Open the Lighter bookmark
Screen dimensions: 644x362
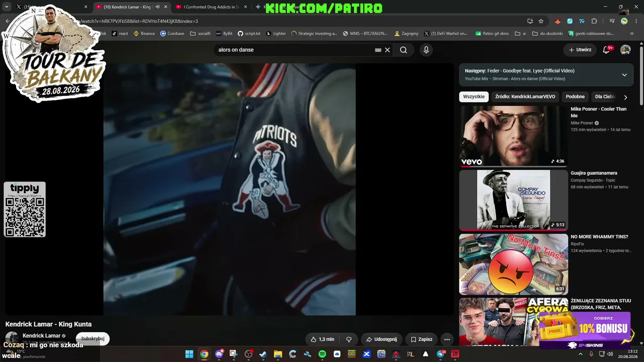(276, 34)
